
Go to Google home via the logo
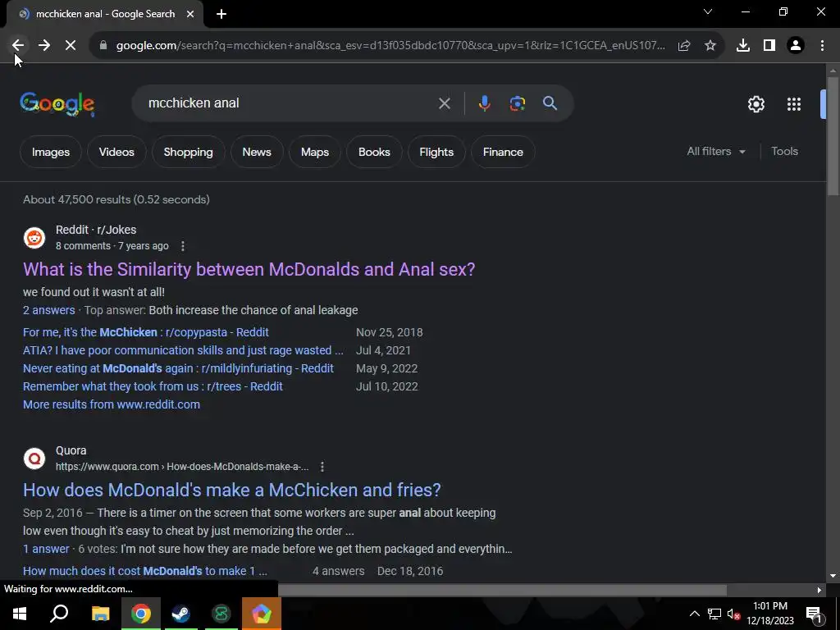point(57,104)
